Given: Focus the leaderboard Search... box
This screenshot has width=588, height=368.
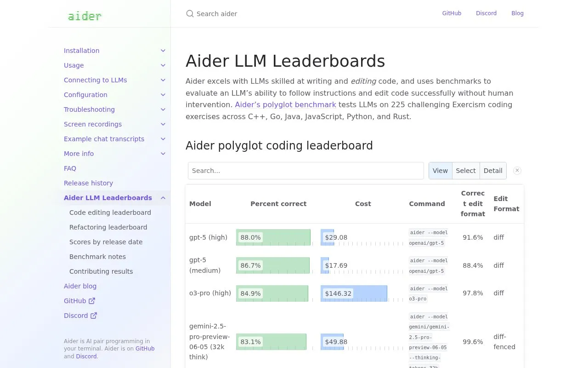Looking at the screenshot, I should coord(306,171).
